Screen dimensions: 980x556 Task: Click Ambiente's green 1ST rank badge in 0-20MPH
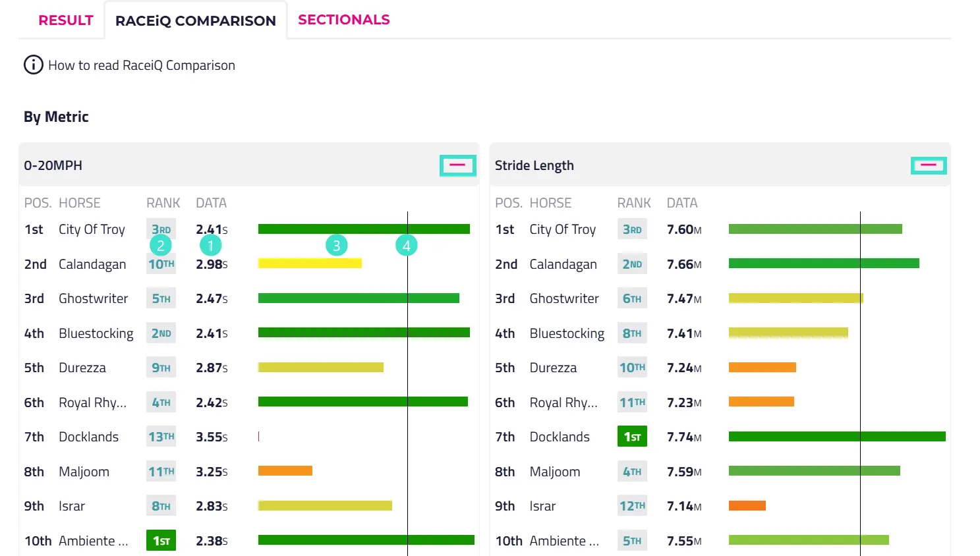(x=161, y=541)
